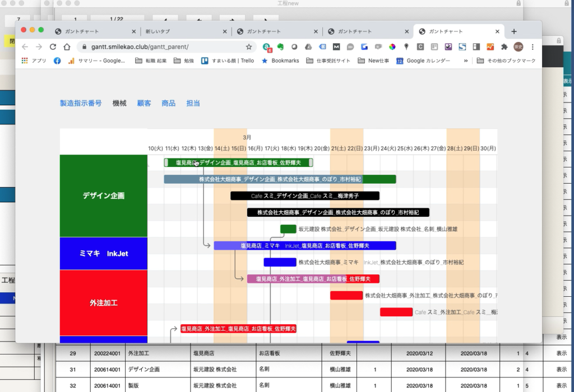Screen dimensions: 574x392
Task: Click the extensions puzzle-piece icon
Action: pyautogui.click(x=503, y=47)
